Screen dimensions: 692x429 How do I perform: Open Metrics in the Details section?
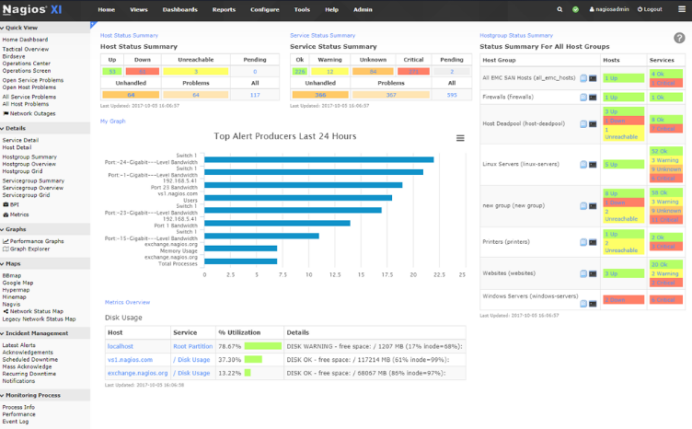pyautogui.click(x=16, y=214)
